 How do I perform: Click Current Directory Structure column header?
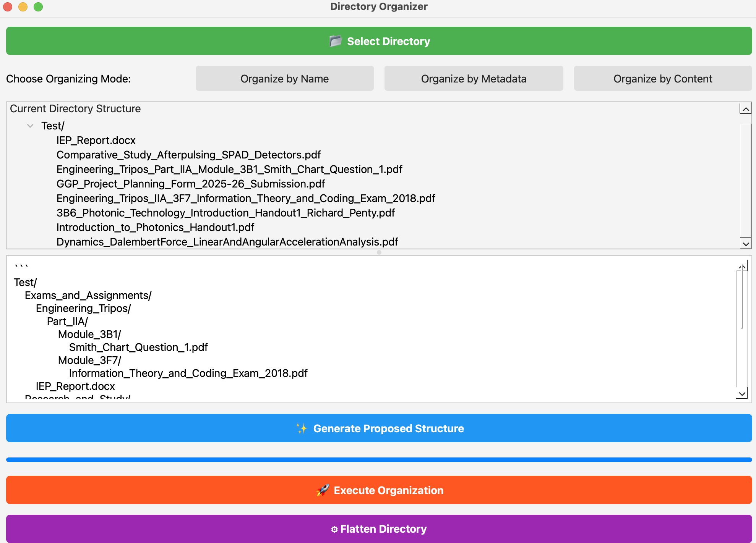click(75, 109)
